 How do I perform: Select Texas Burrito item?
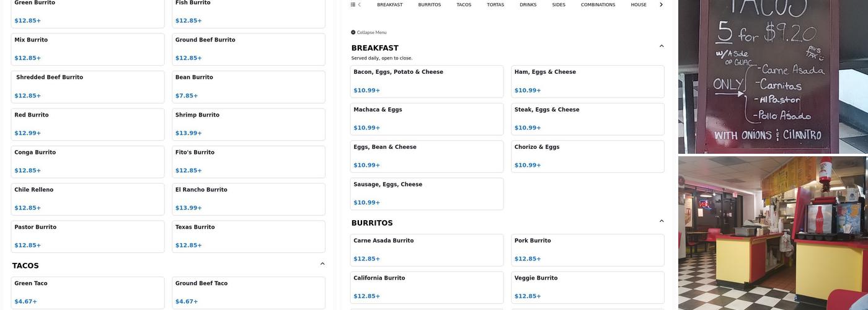[249, 237]
